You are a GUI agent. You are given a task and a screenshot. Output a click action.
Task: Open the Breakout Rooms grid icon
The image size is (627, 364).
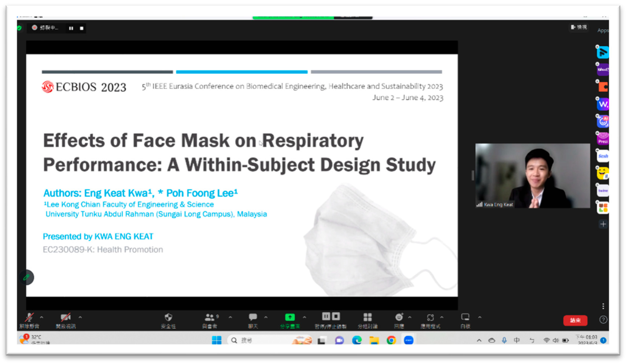(368, 317)
